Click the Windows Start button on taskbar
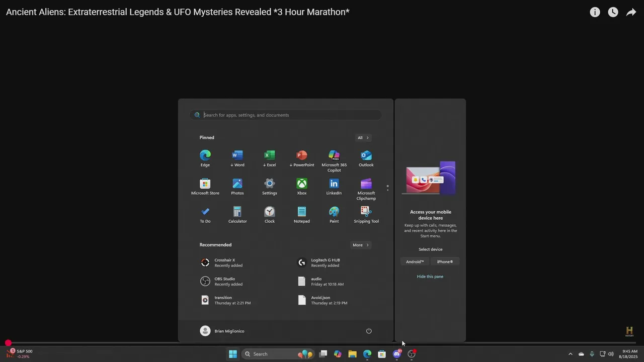Screen dimensions: 644x362 tap(233, 354)
